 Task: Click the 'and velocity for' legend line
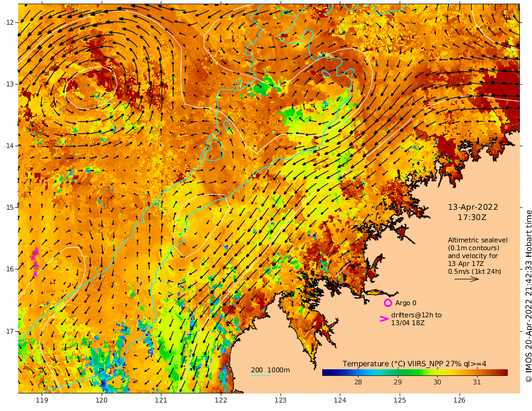click(x=473, y=256)
